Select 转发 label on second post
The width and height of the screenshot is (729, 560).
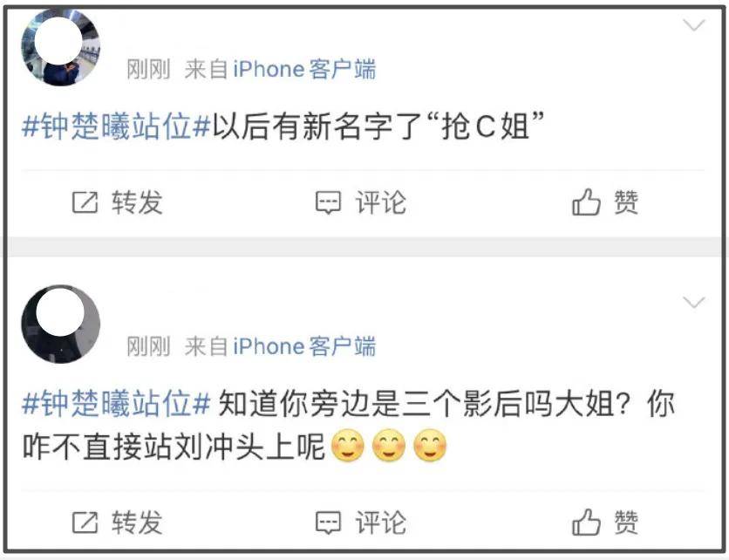137,522
